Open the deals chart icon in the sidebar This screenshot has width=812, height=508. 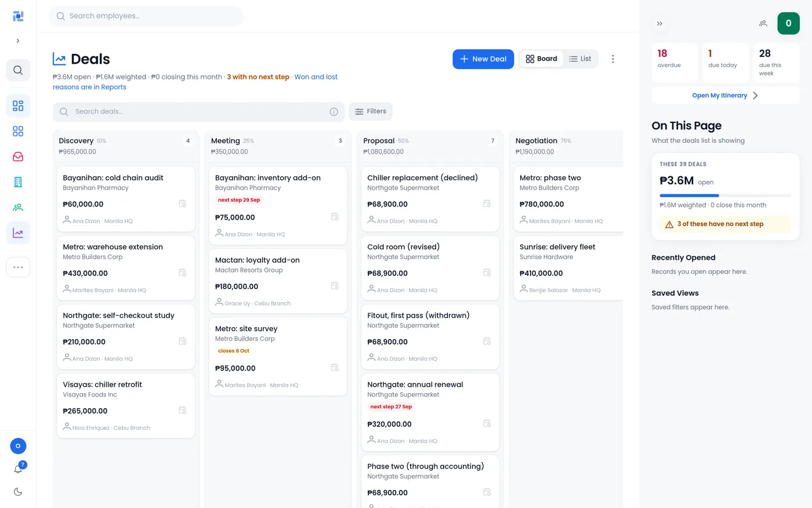tap(18, 233)
